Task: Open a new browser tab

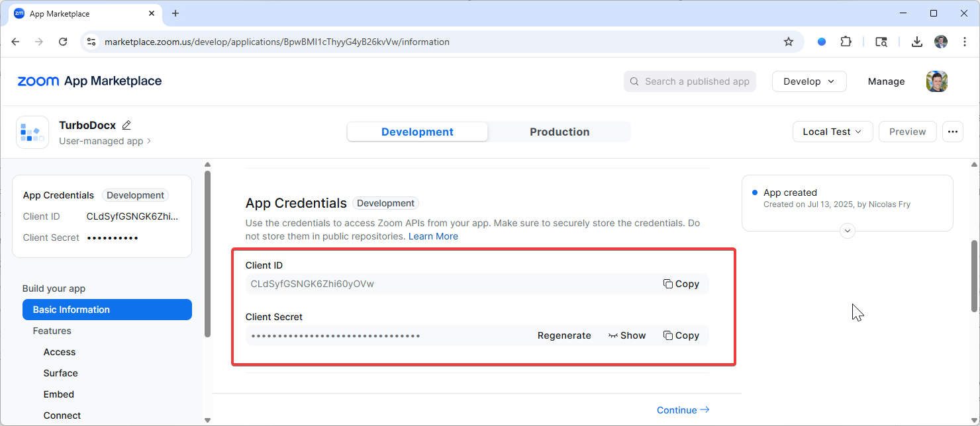Action: click(x=175, y=13)
